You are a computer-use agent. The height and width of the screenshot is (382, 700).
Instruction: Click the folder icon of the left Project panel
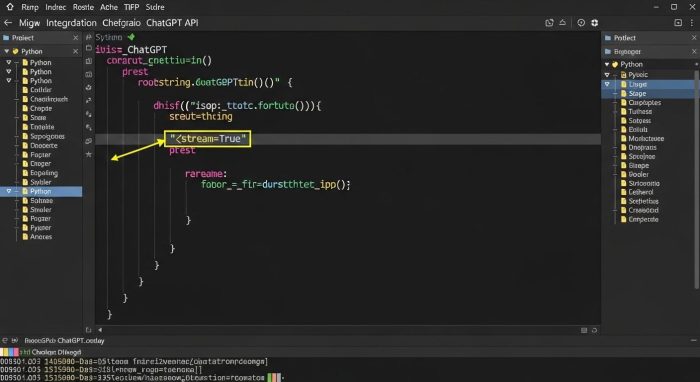(6, 38)
